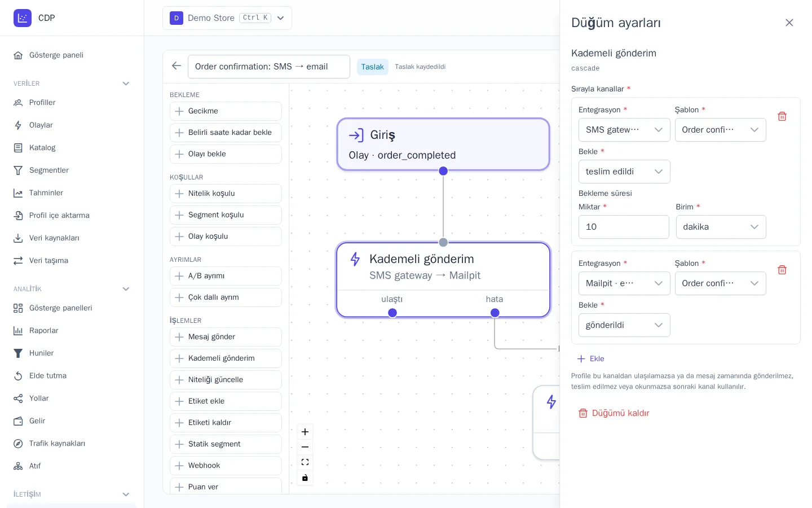812x508 pixels.
Task: Collapse the VERİLER sidebar section
Action: pos(126,84)
